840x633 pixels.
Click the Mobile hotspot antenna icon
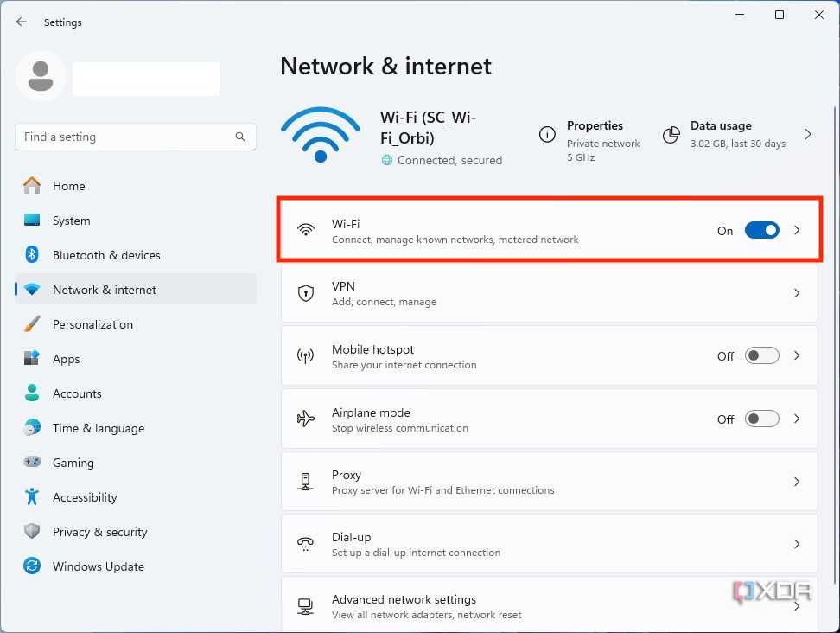(x=305, y=356)
